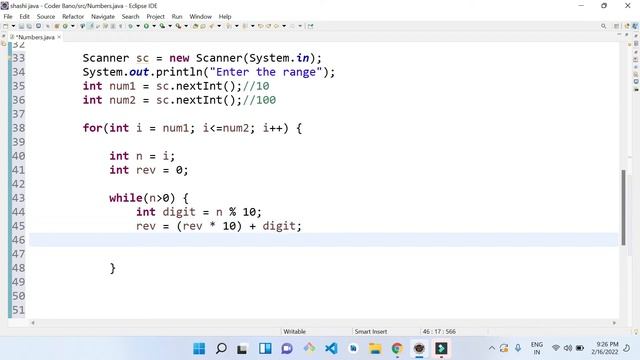Screen dimensions: 640x360
Task: Click the Open Type icon in toolbar
Action: click(195, 26)
